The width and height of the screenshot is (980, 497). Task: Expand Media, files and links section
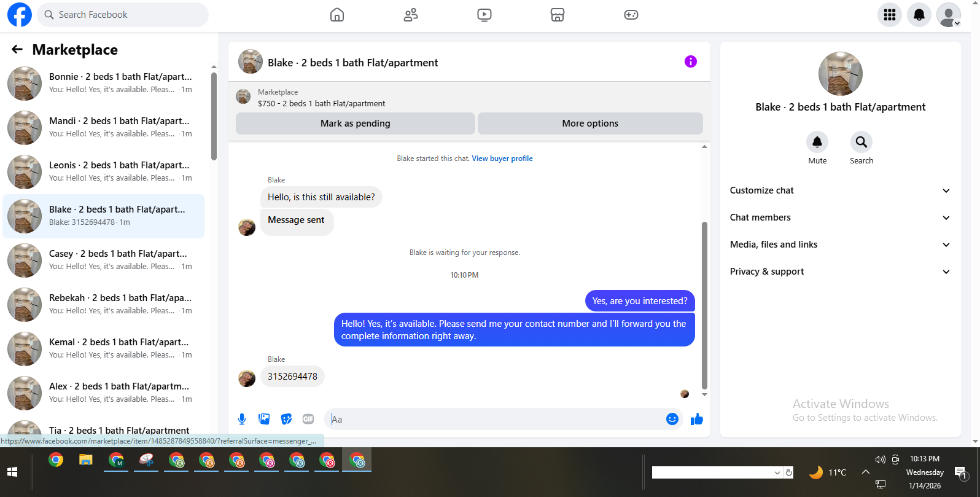point(840,245)
